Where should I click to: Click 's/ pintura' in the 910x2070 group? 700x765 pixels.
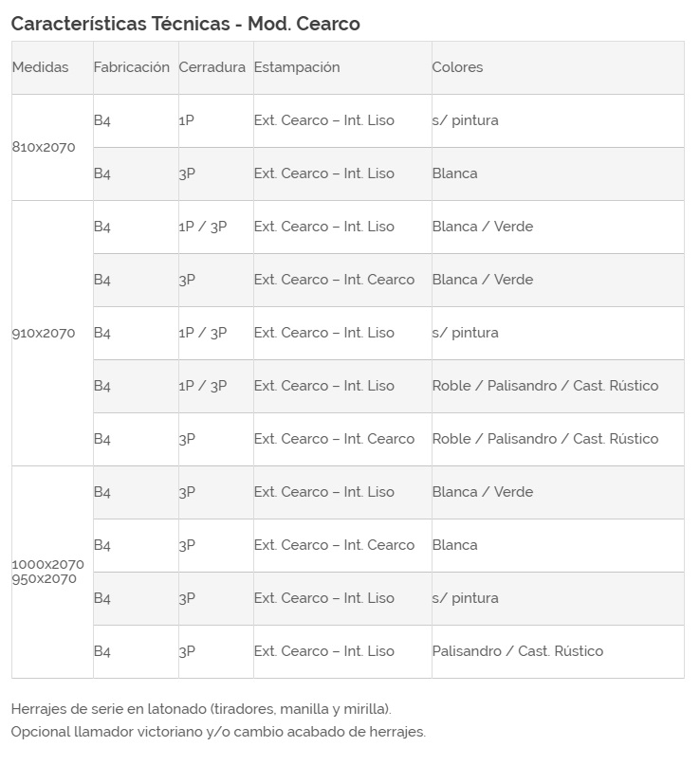[465, 333]
